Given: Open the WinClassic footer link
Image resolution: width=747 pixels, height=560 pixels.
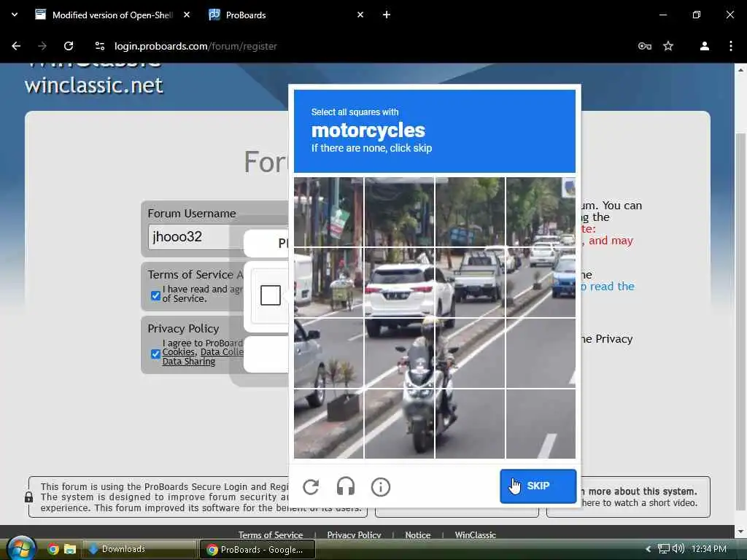Looking at the screenshot, I should (475, 534).
